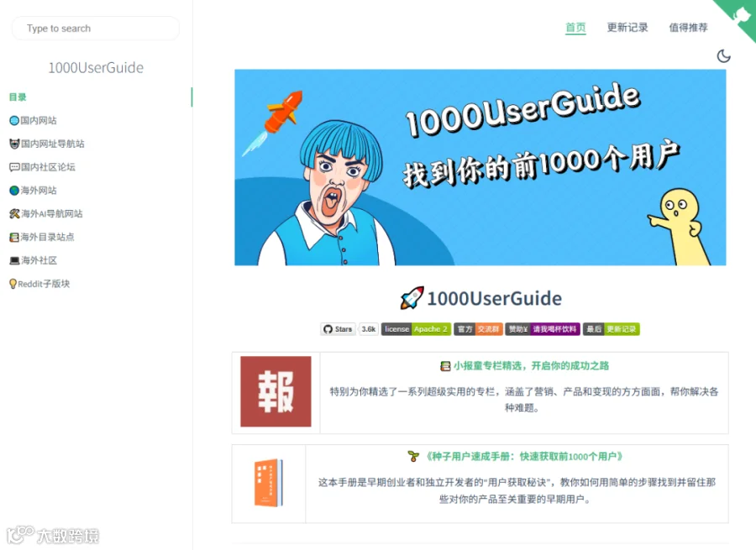Open the red 報 thumbnail
Image resolution: width=756 pixels, height=550 pixels.
(276, 391)
